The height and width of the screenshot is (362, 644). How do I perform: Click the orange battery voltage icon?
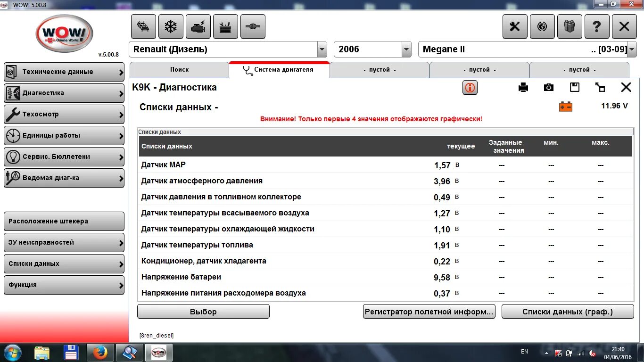[x=566, y=107]
